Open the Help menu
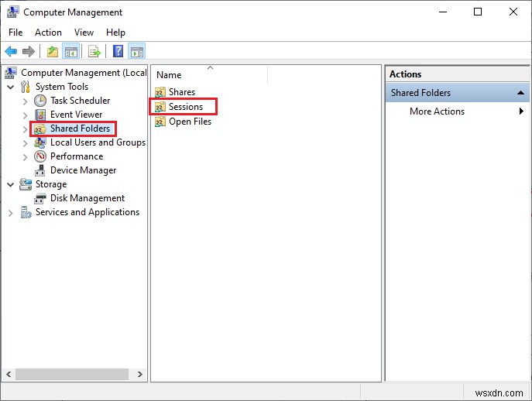 click(115, 33)
